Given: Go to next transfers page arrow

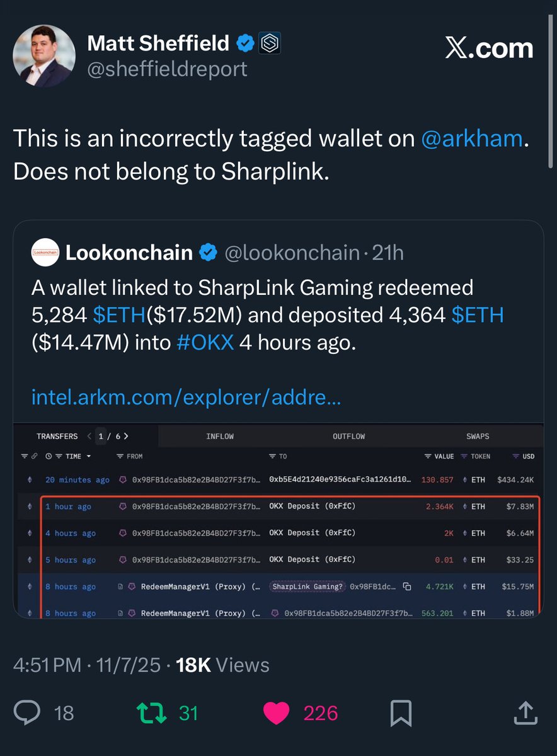Looking at the screenshot, I should tap(127, 436).
